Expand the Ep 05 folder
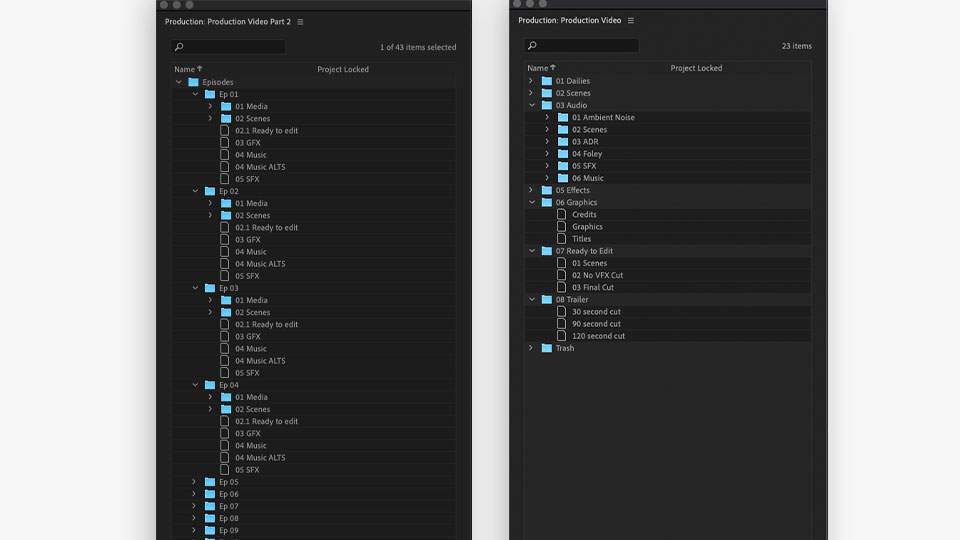960x540 pixels. tap(194, 482)
